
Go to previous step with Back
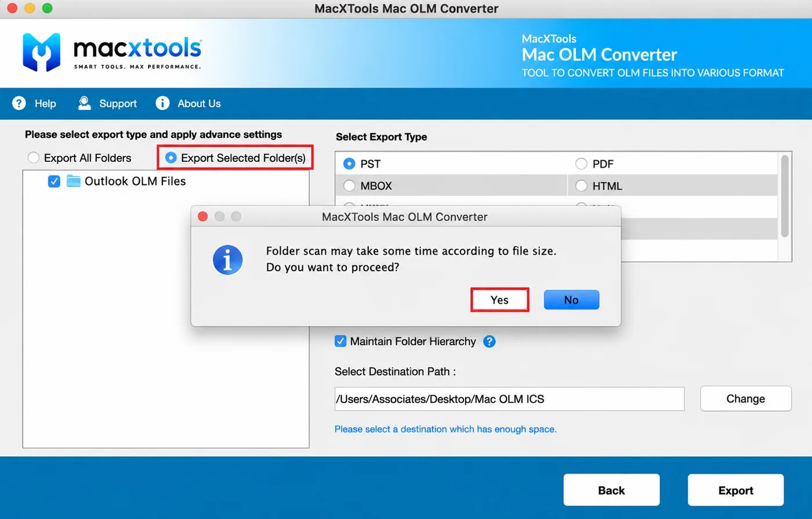click(x=611, y=490)
